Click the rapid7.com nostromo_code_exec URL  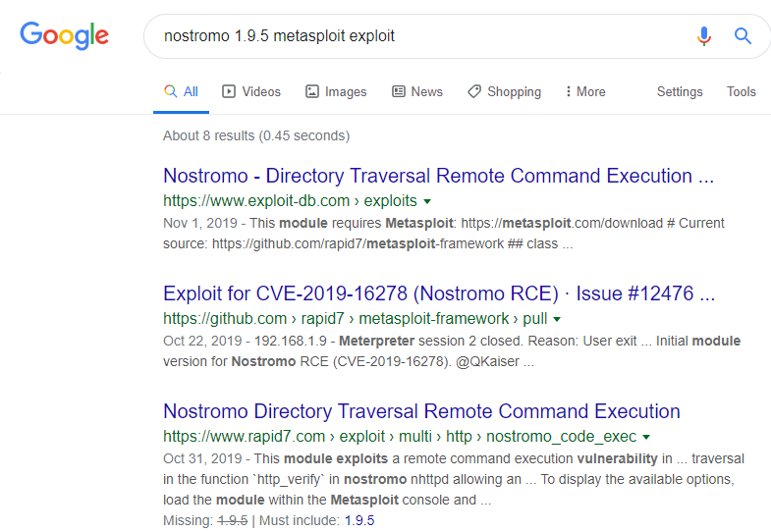tap(400, 437)
